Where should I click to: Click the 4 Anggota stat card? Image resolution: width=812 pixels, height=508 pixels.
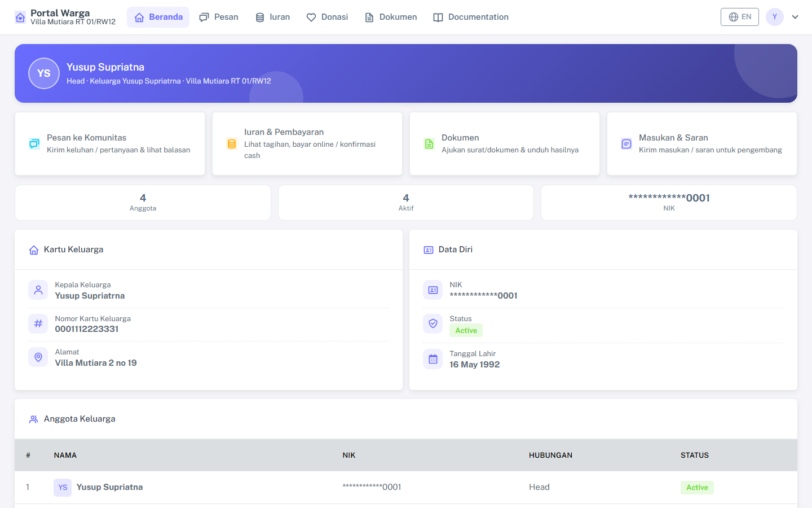(x=143, y=203)
